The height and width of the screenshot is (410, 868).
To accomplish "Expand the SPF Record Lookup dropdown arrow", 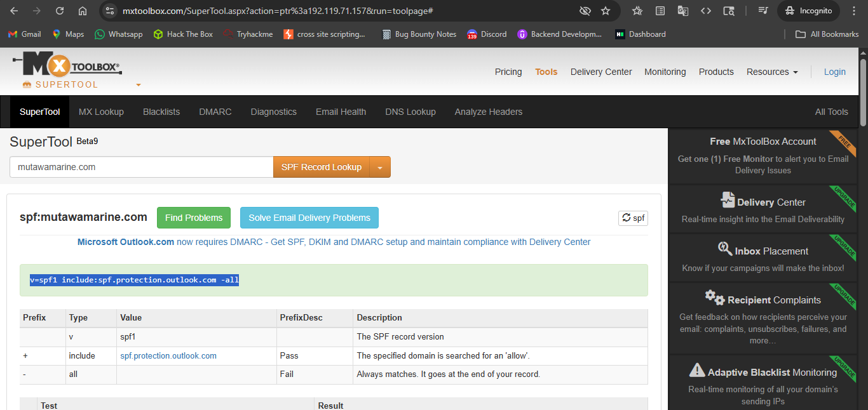I will pos(380,168).
